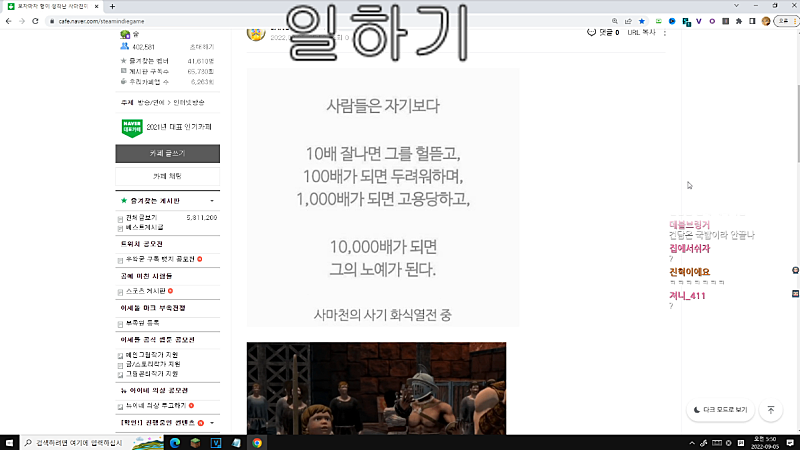Click chat username 데블브링거
The height and width of the screenshot is (450, 800).
(x=689, y=224)
